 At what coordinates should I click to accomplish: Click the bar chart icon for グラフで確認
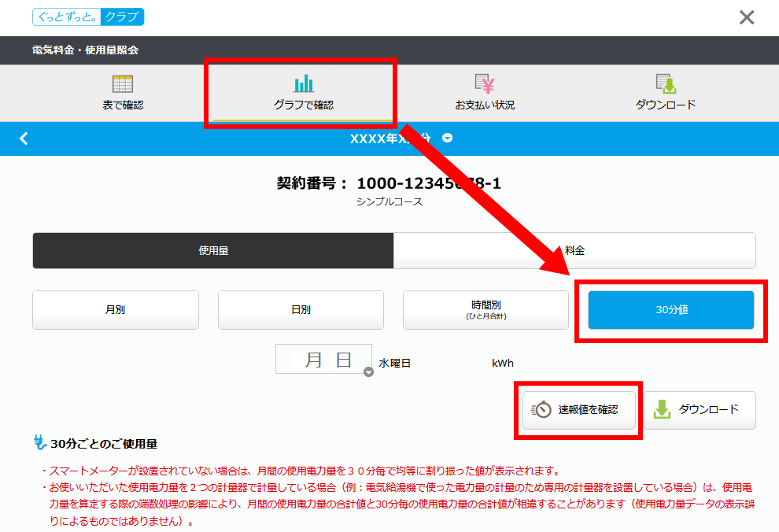303,84
